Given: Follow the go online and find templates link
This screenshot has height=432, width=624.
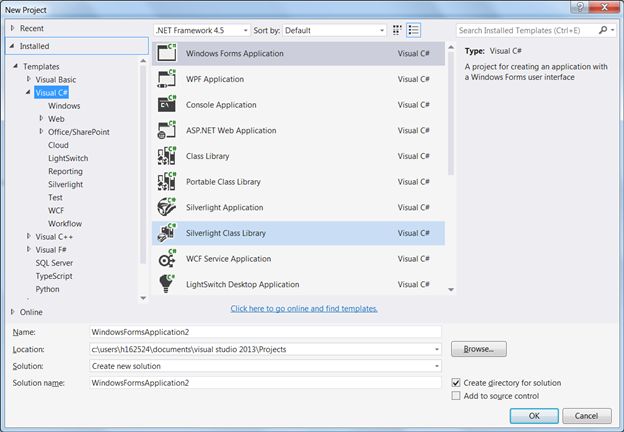Looking at the screenshot, I should tap(304, 309).
